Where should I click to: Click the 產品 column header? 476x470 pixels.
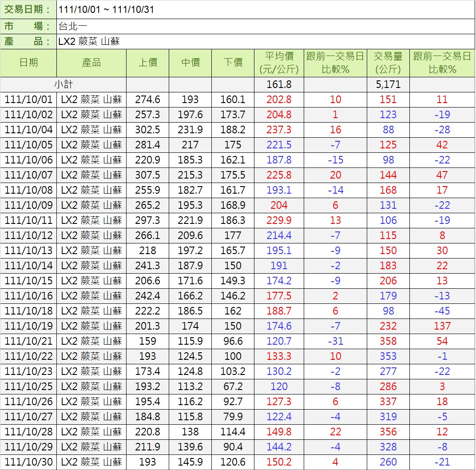(x=91, y=63)
